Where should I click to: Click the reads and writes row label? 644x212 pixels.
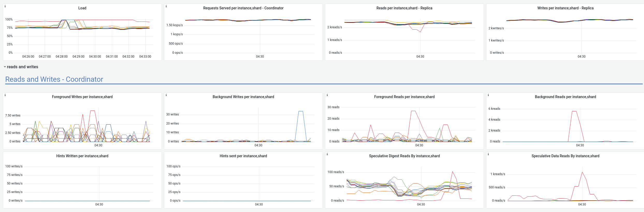click(23, 67)
